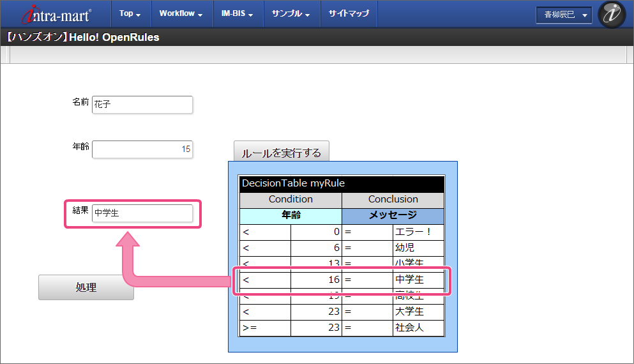Click the 結果 text field

[142, 213]
